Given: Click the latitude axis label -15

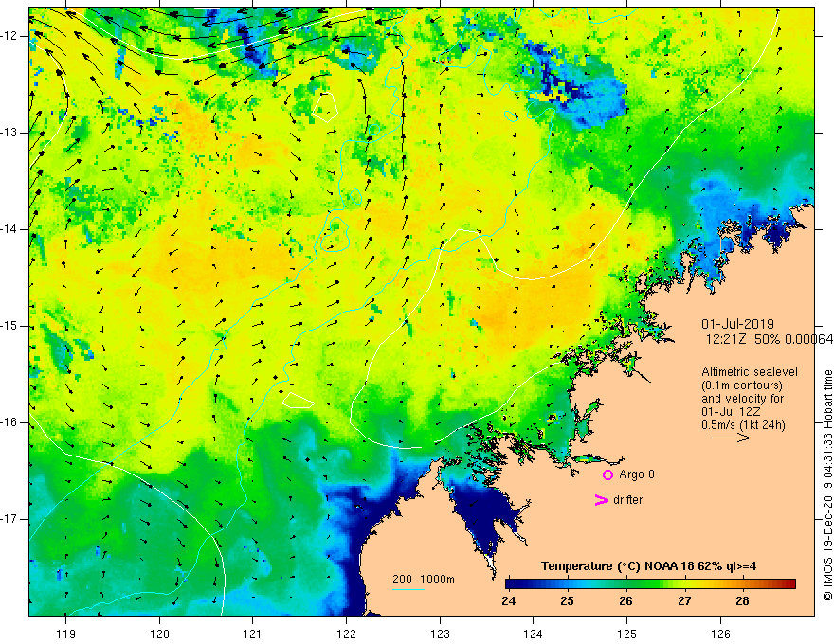Looking at the screenshot, I should [9, 326].
